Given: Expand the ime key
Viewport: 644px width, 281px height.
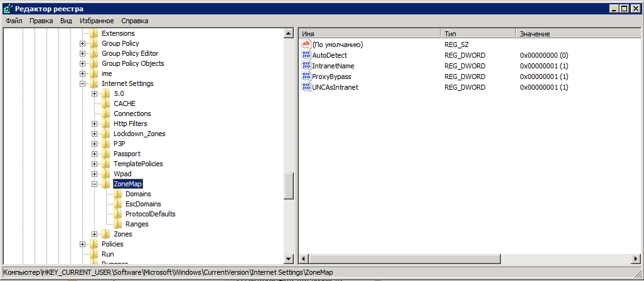Looking at the screenshot, I should coord(83,74).
